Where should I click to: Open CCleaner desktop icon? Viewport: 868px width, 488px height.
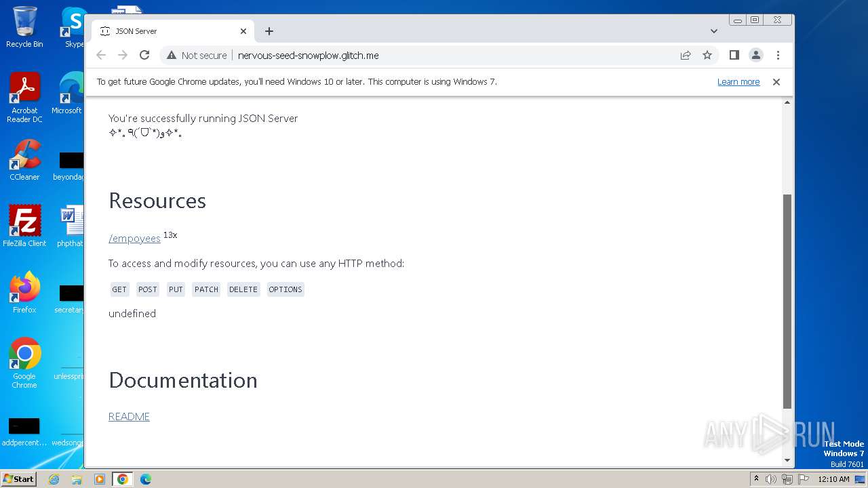[x=24, y=160]
